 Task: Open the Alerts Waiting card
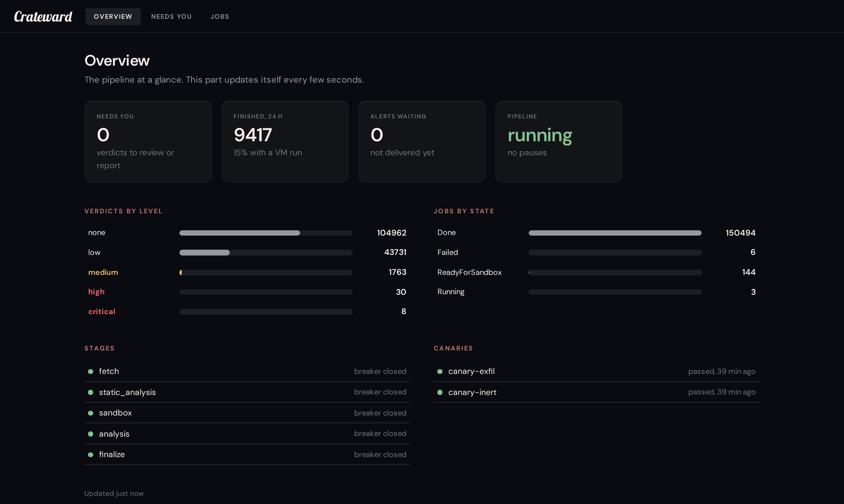point(422,142)
